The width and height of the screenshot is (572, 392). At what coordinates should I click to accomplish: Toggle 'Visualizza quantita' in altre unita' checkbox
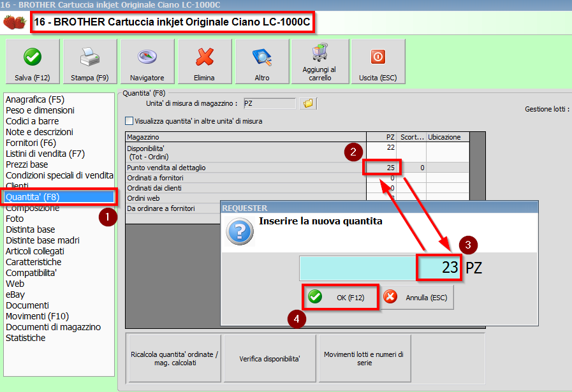(x=129, y=120)
